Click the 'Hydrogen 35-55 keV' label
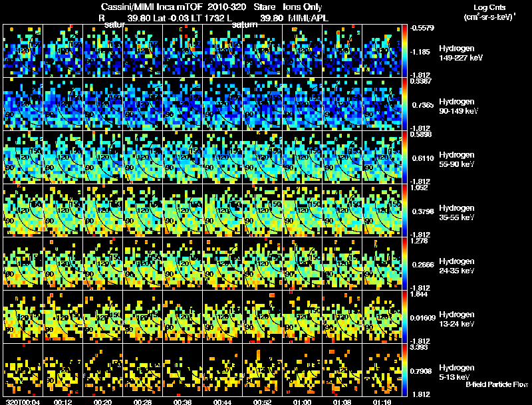Screen dimensions: 532x405 (x=457, y=213)
